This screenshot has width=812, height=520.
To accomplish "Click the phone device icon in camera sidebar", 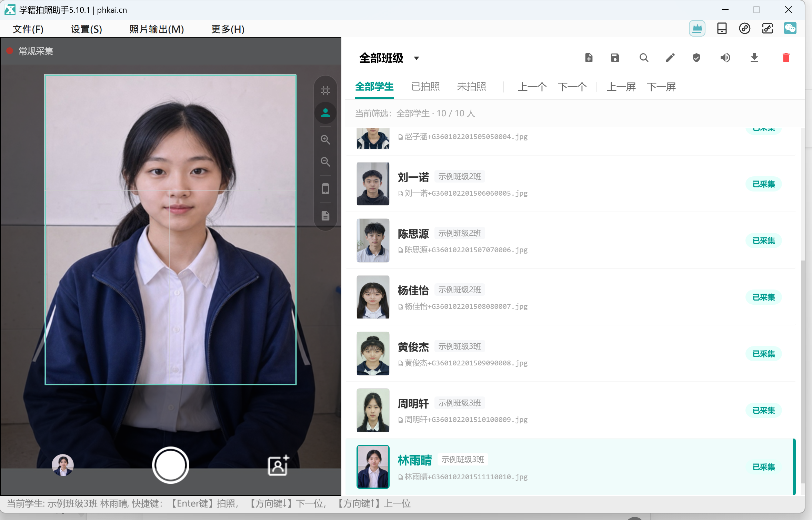I will pos(325,189).
